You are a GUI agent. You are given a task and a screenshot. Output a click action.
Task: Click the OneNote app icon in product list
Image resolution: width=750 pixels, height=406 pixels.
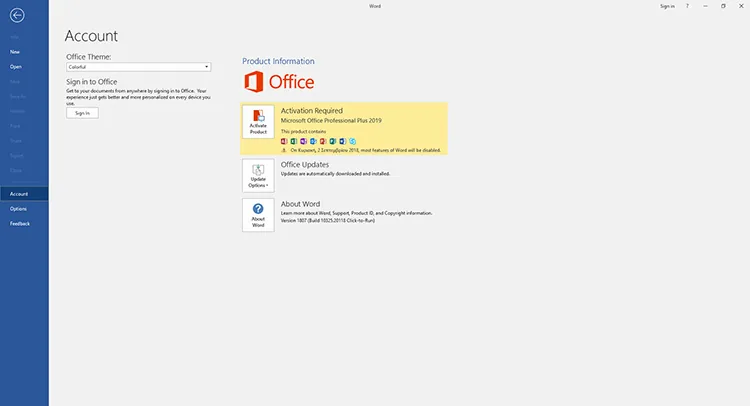tap(303, 141)
